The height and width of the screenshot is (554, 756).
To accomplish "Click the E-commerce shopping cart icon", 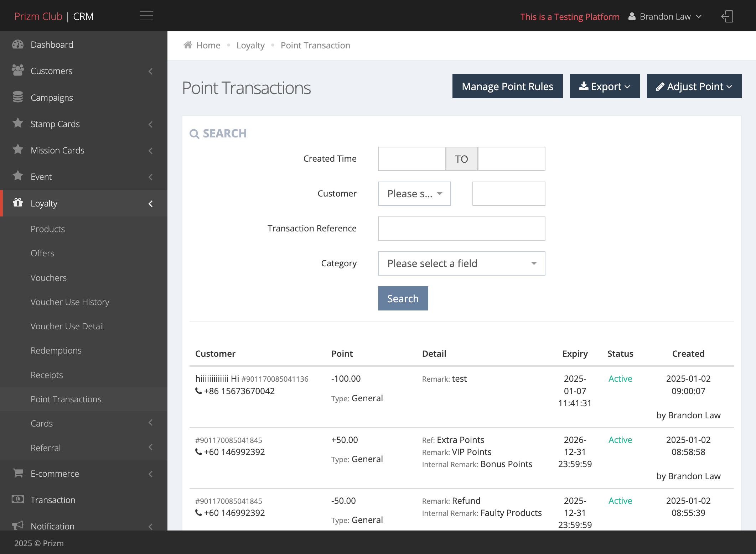I will coord(18,473).
